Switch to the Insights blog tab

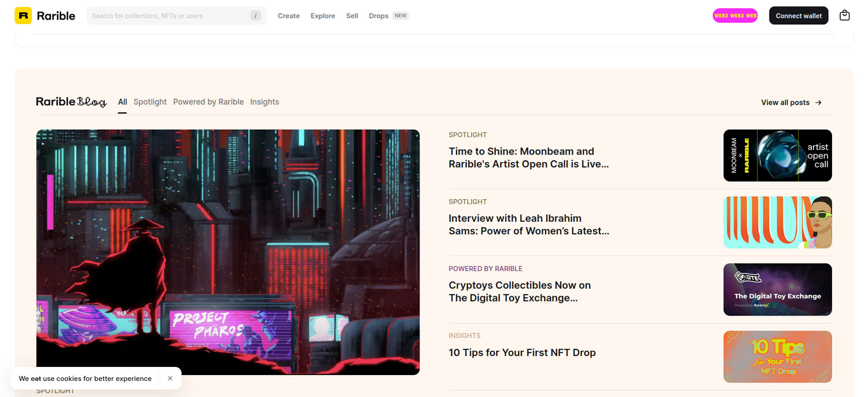pos(264,102)
